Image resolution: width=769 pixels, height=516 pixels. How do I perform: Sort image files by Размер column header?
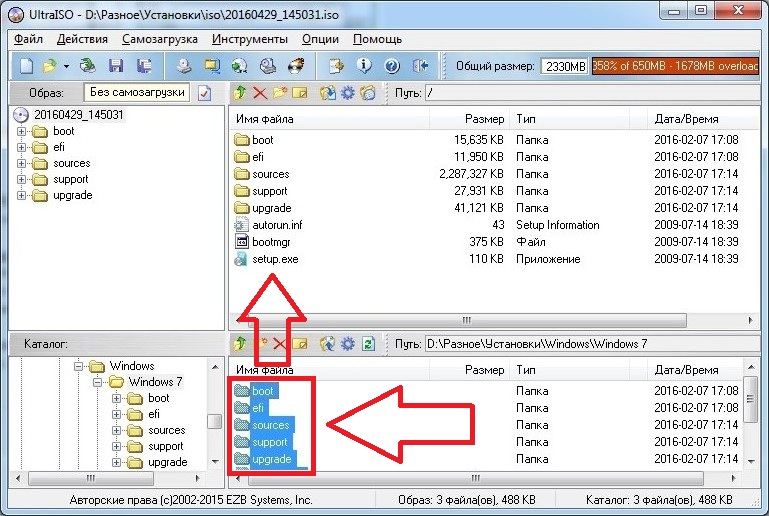click(470, 119)
